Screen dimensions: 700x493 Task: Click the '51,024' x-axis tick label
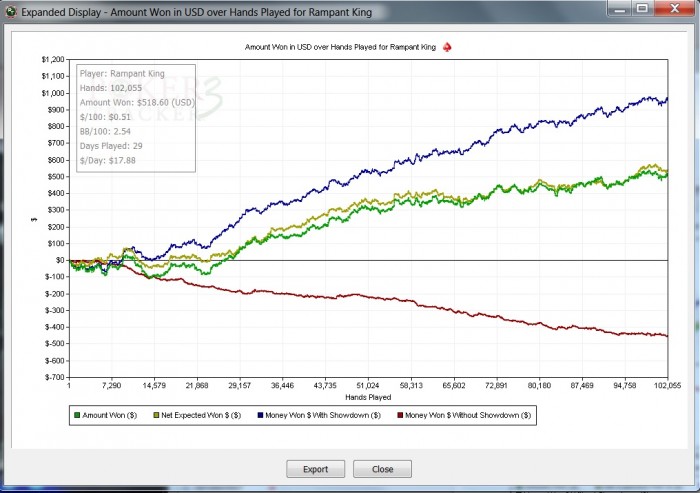click(x=368, y=385)
